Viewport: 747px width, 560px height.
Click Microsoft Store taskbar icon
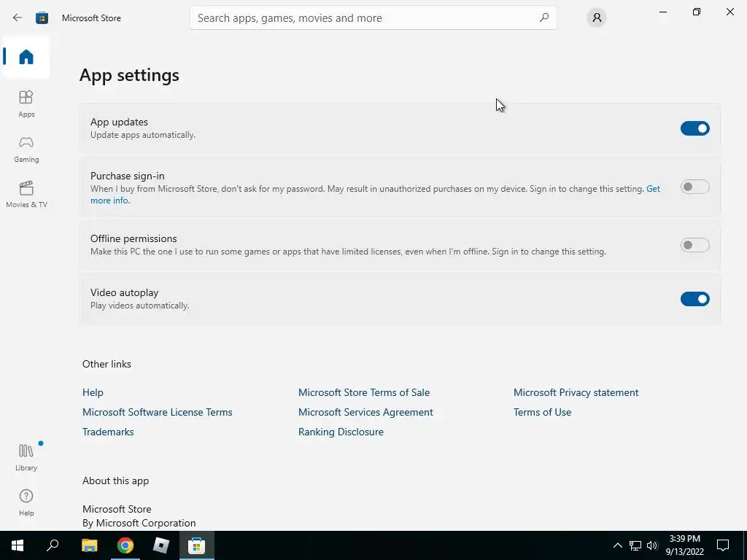196,545
